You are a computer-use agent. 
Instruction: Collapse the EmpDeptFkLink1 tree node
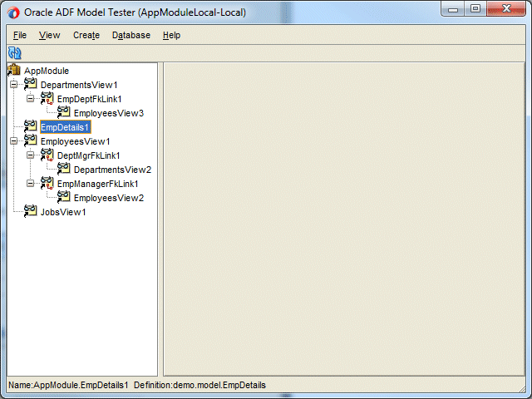pyautogui.click(x=30, y=99)
